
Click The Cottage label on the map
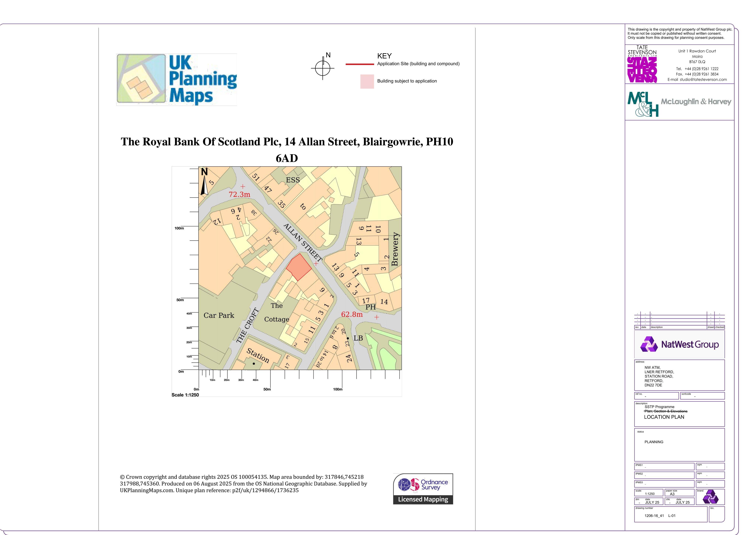[x=277, y=313]
